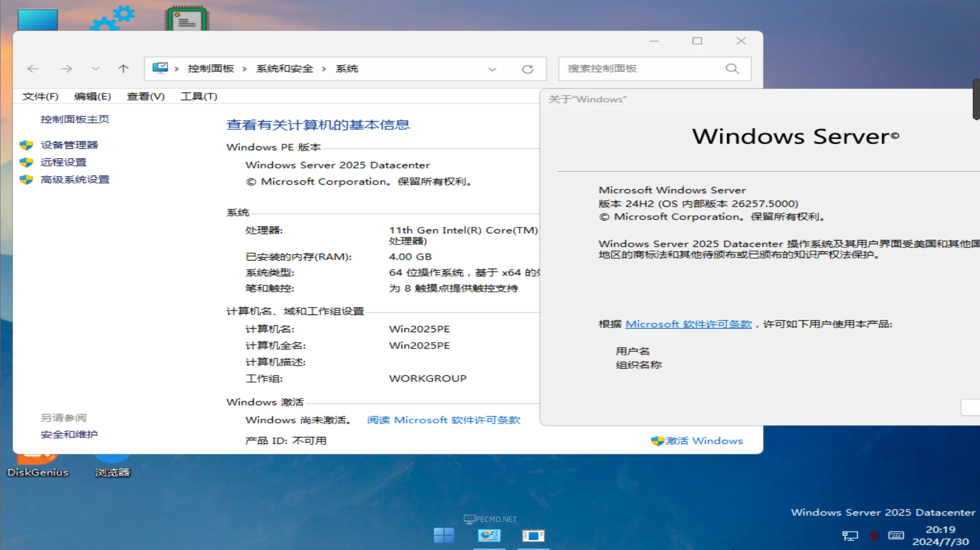The image size is (980, 550).
Task: Click the search magnifier in 搜索控制面板 box
Action: click(732, 69)
